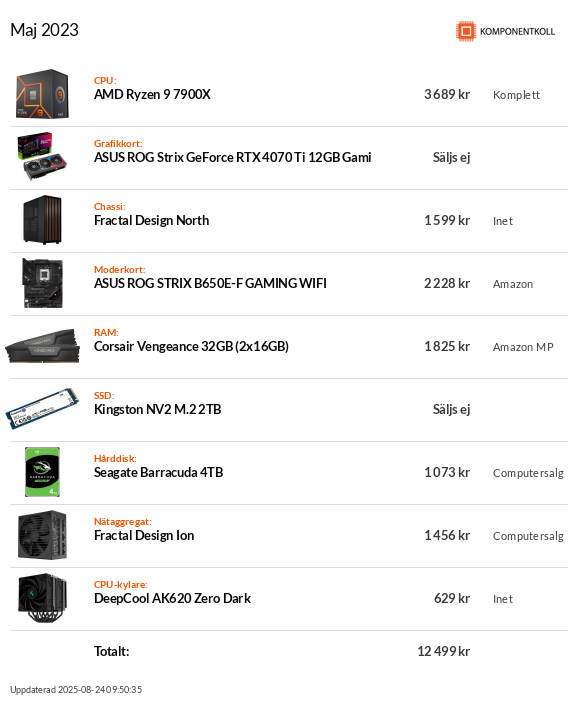This screenshot has height=703, width=577.
Task: Click the Kingston NV2 SSD image
Action: [x=42, y=409]
